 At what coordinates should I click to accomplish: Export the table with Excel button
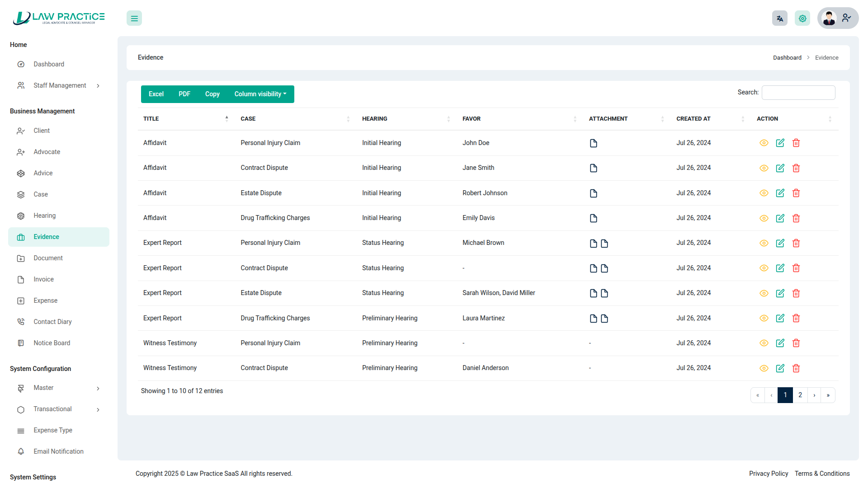coord(156,94)
